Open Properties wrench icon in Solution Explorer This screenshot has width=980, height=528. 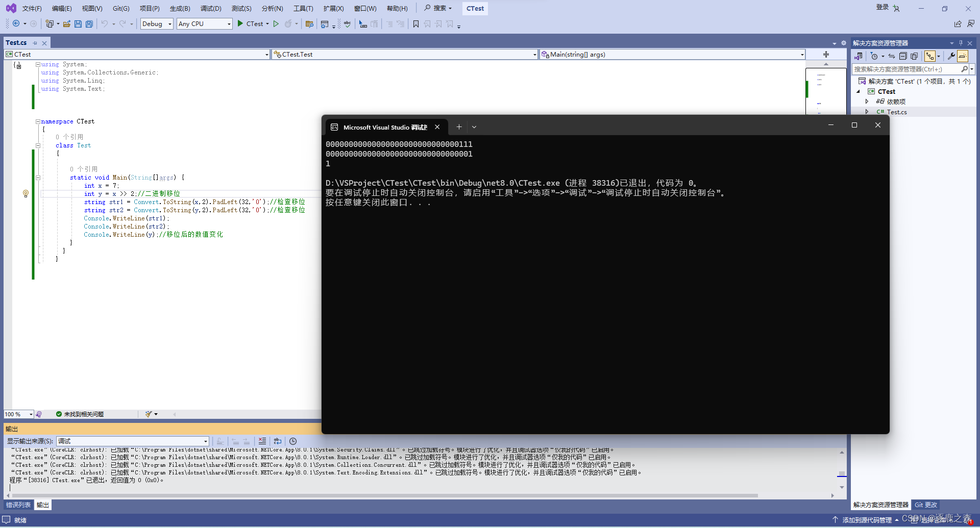(x=951, y=56)
